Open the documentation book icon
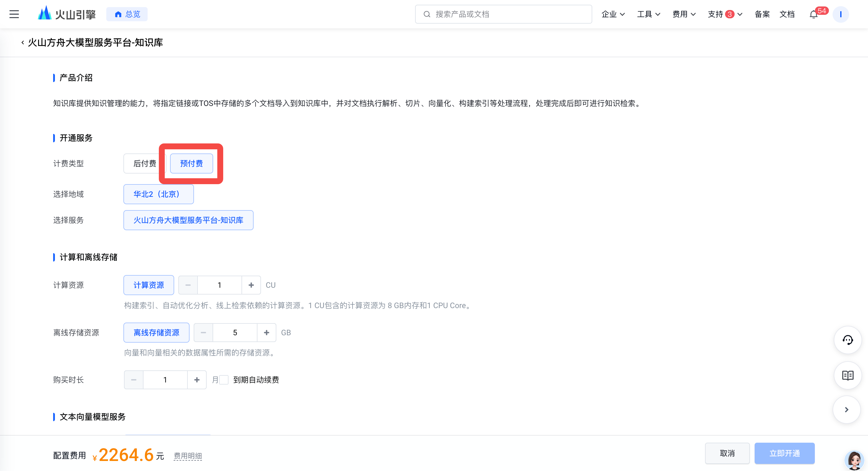 pyautogui.click(x=847, y=375)
